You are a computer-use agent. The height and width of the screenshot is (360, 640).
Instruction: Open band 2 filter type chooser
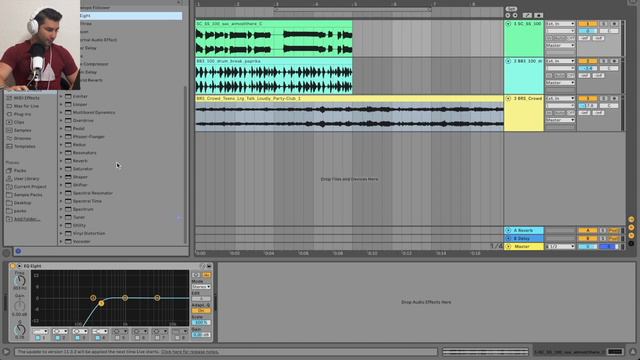(60, 331)
